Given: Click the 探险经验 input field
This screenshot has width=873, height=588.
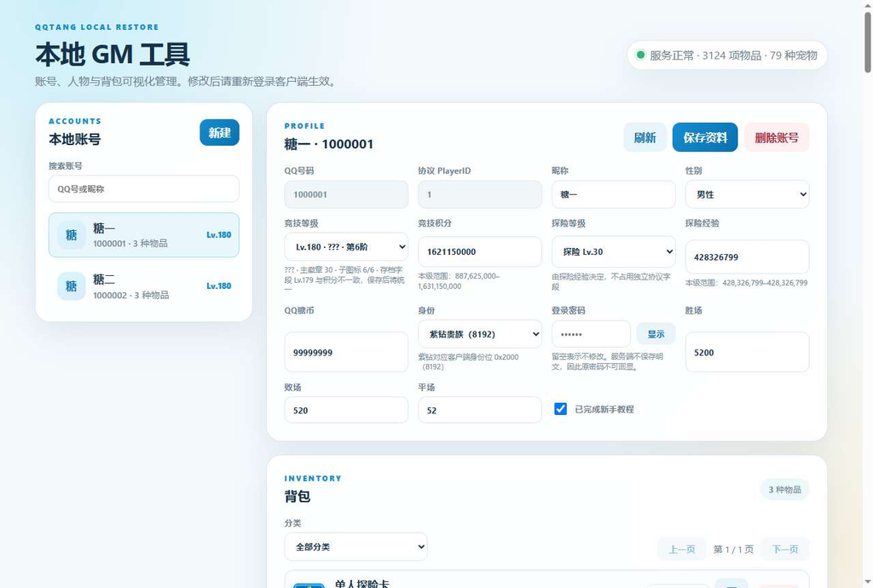Looking at the screenshot, I should [x=747, y=257].
